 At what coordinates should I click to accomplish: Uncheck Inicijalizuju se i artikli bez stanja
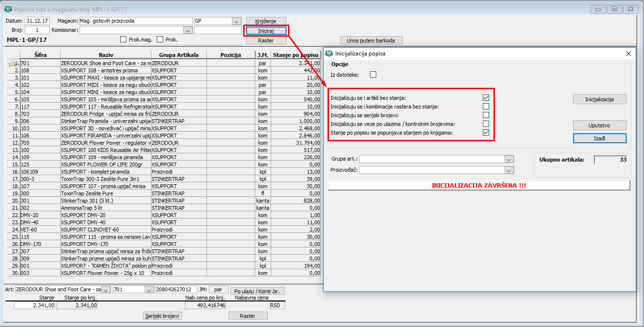tap(486, 98)
